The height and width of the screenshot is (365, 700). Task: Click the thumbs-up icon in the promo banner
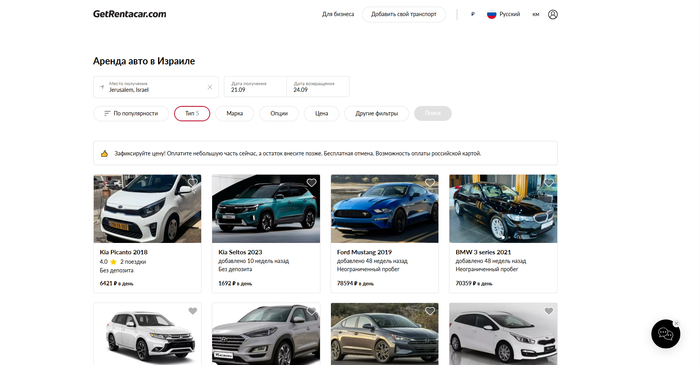104,153
